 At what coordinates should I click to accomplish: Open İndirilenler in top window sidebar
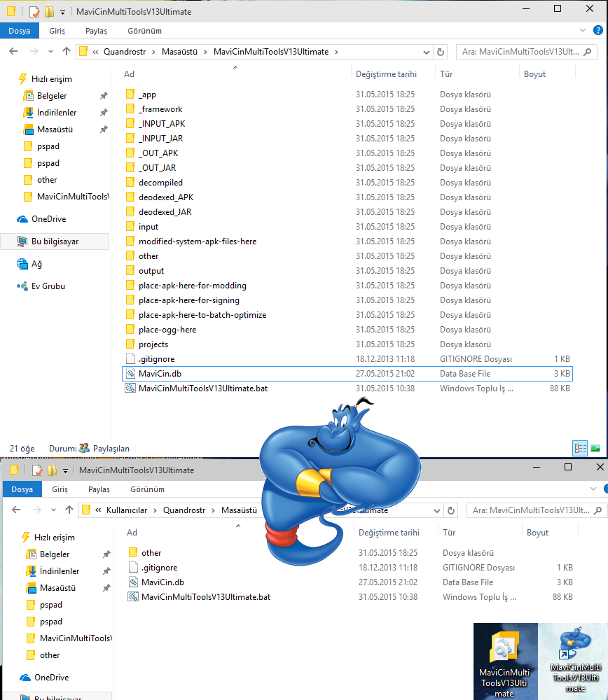click(x=56, y=113)
